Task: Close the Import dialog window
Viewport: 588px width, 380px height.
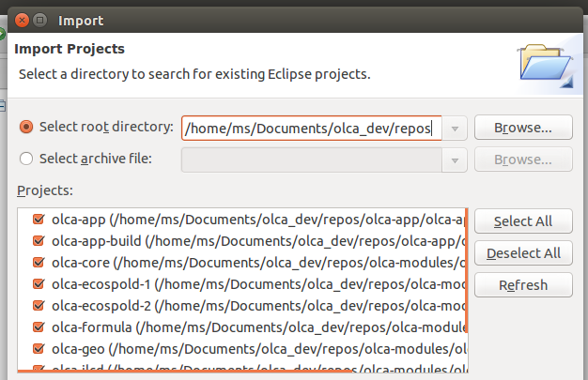Action: [x=22, y=21]
